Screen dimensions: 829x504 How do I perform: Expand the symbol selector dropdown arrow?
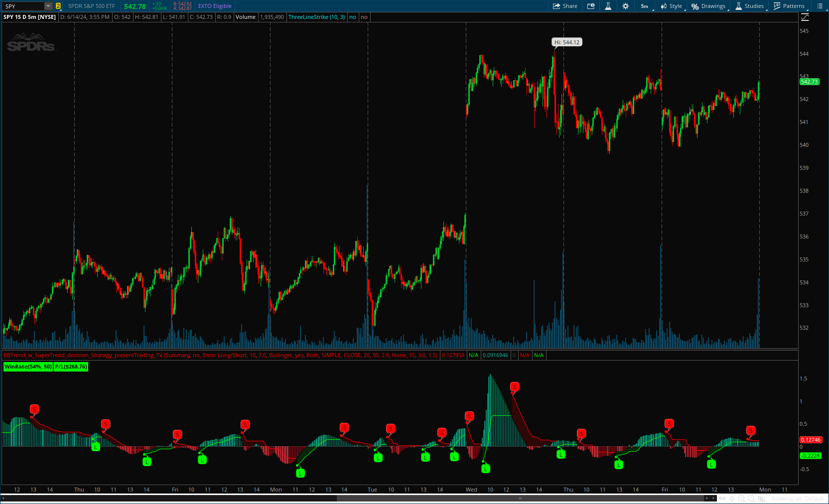pos(48,6)
